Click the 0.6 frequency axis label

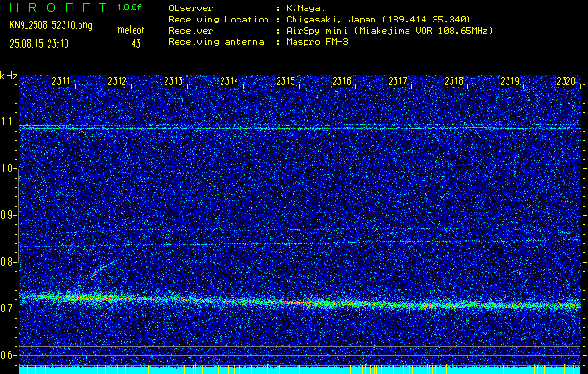pyautogui.click(x=8, y=355)
